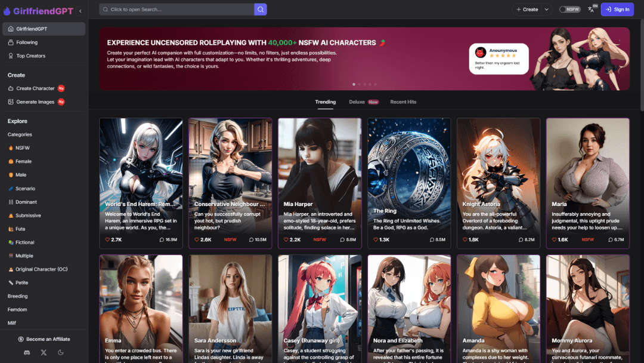Collapse the sidebar with the chevron button
644x363 pixels.
pyautogui.click(x=80, y=11)
